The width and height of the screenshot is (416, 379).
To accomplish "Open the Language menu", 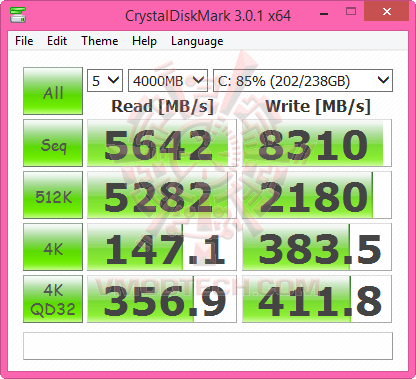I will click(197, 41).
